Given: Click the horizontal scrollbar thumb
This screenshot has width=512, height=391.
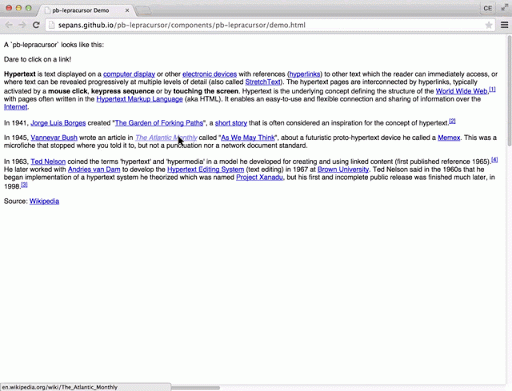Looking at the screenshot, I should pos(195,388).
